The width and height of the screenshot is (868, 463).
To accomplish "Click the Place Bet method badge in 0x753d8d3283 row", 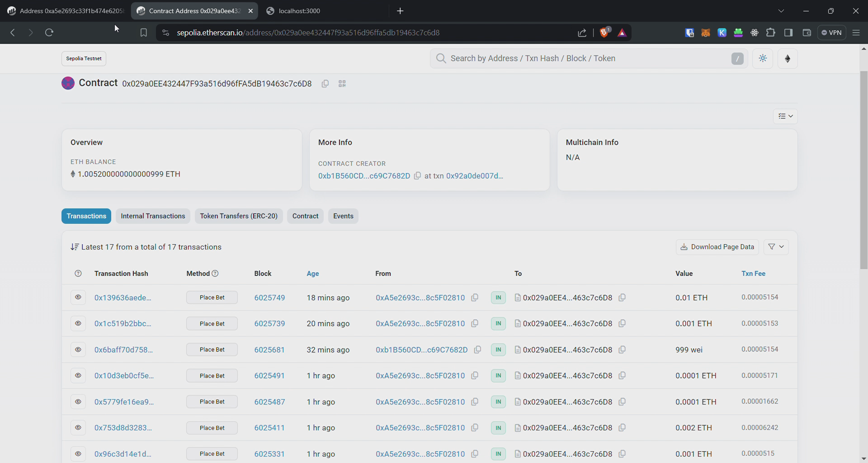I will (x=212, y=428).
